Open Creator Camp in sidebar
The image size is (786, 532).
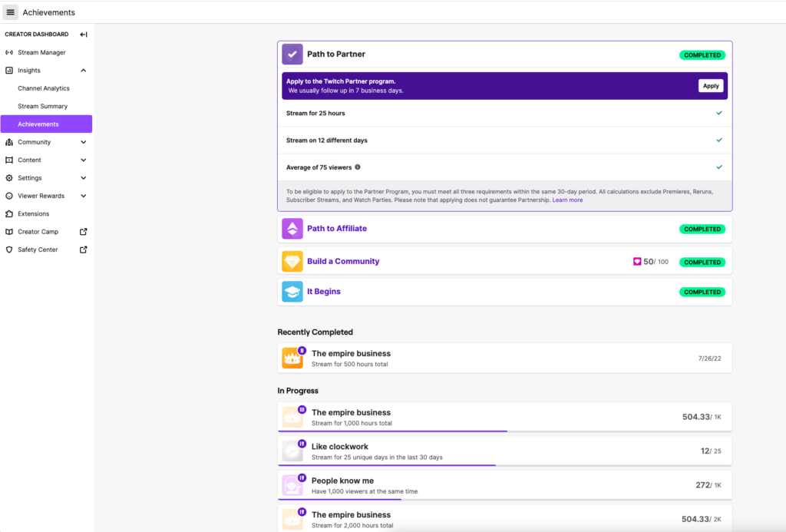click(x=46, y=232)
